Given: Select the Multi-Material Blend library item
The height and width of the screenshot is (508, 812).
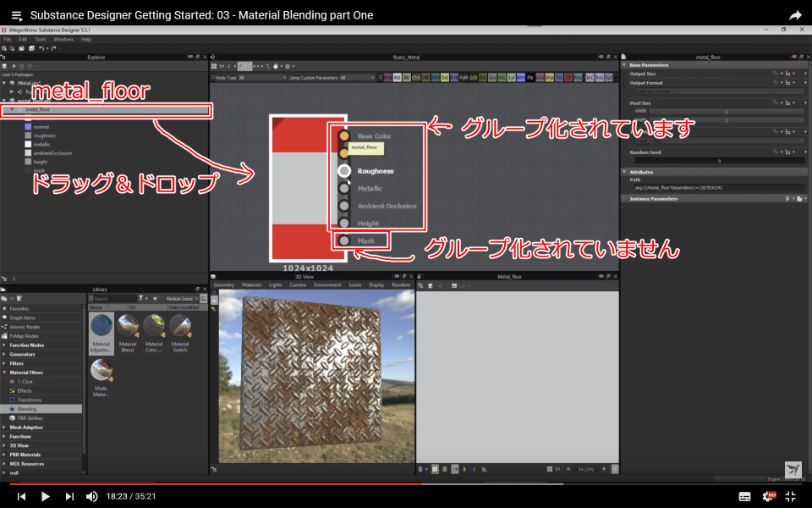Looking at the screenshot, I should pos(101,378).
